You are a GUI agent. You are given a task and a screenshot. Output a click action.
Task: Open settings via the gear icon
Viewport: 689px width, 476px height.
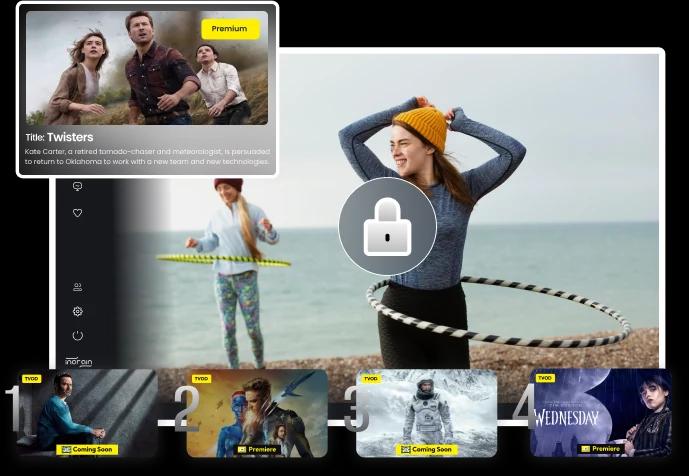point(78,311)
